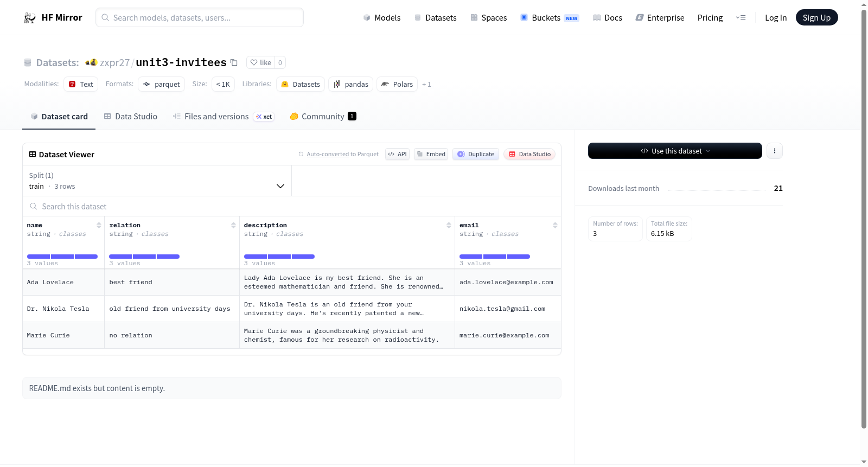
Task: Open the three-dot options menu
Action: [x=775, y=151]
